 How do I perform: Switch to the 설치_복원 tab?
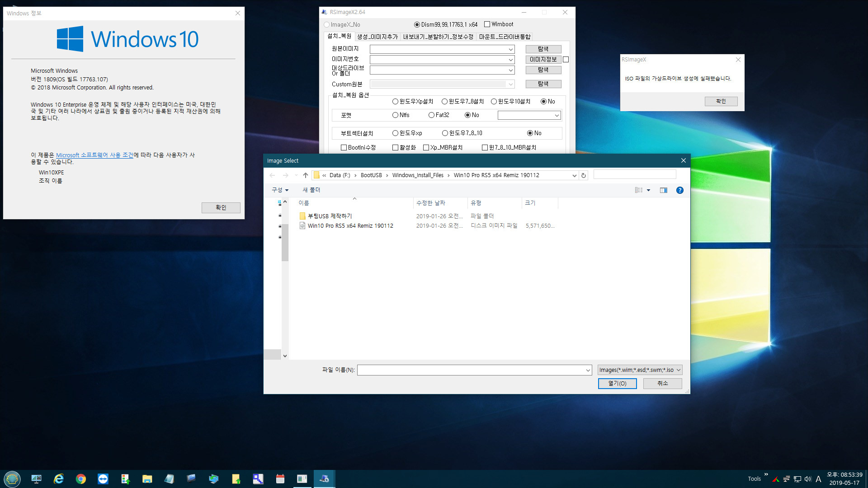[339, 36]
